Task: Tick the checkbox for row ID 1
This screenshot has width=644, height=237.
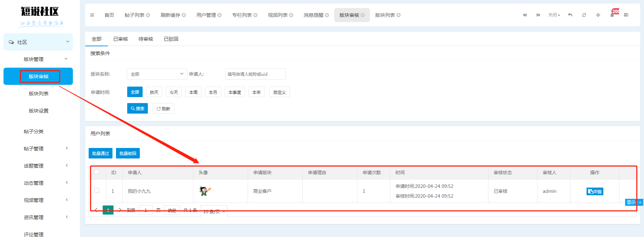Action: (97, 191)
